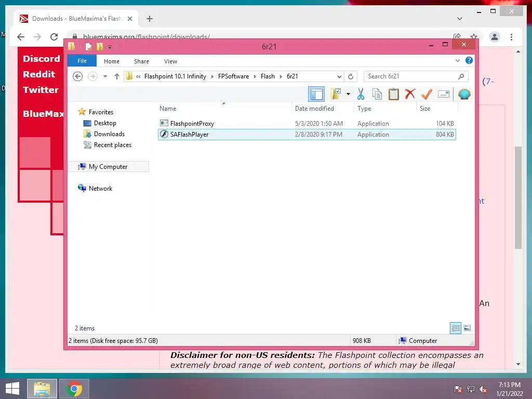This screenshot has width=532, height=399.
Task: Open the folder options dropdown arrow
Action: pos(348,94)
